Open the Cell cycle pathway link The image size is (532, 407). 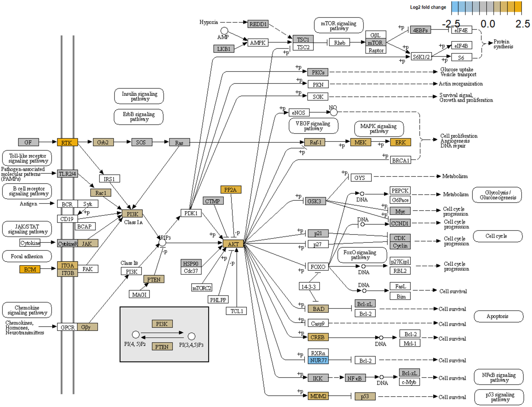point(498,236)
